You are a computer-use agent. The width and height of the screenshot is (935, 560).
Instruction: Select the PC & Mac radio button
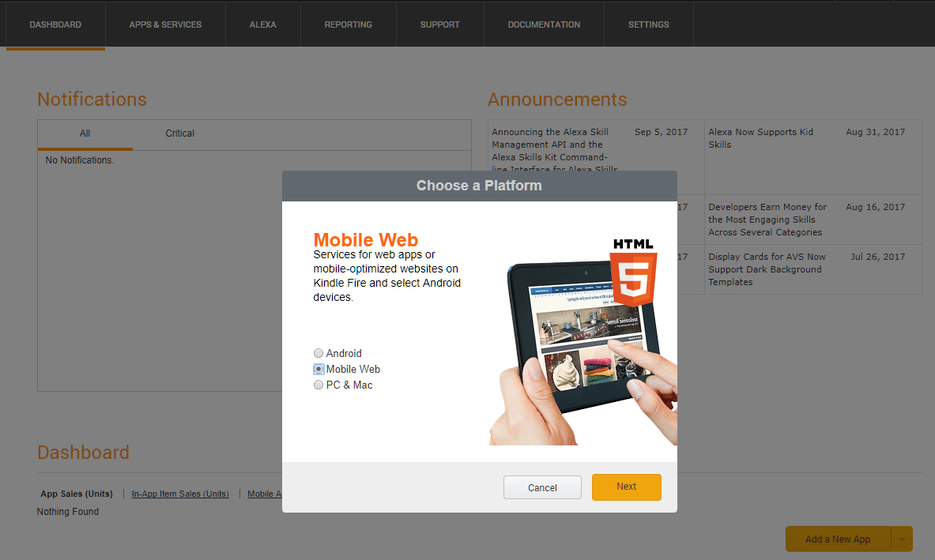coord(319,385)
